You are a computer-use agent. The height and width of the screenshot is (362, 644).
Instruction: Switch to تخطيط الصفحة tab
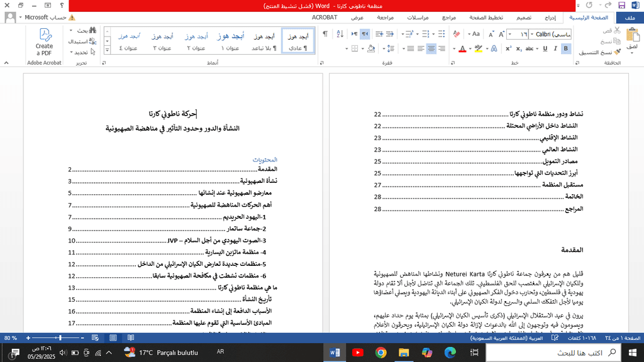486,18
